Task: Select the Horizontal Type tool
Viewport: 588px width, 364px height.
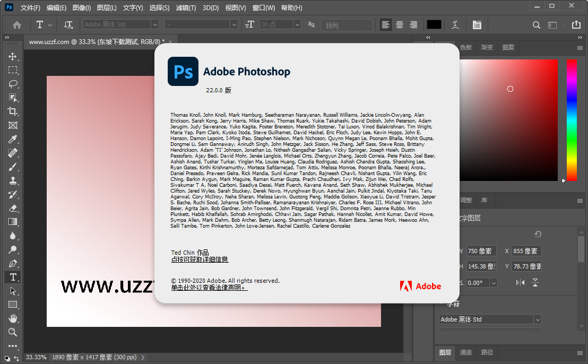Action: tap(13, 277)
